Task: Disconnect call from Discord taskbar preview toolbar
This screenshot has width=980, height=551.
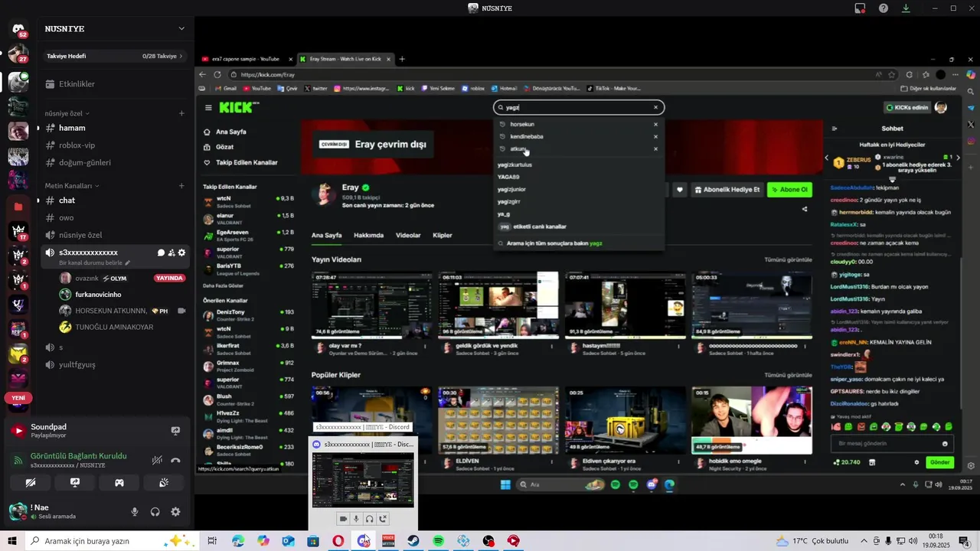Action: pos(383,519)
